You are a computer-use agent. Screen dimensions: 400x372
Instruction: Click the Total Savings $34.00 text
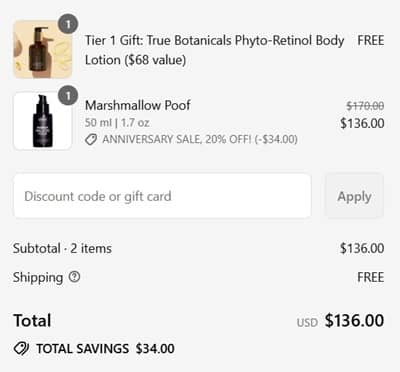pyautogui.click(x=105, y=349)
